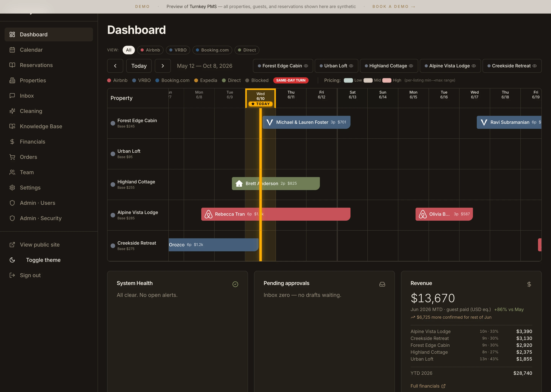The height and width of the screenshot is (392, 551).
Task: Click the Alpine Vista Lodge row dot
Action: (x=113, y=215)
